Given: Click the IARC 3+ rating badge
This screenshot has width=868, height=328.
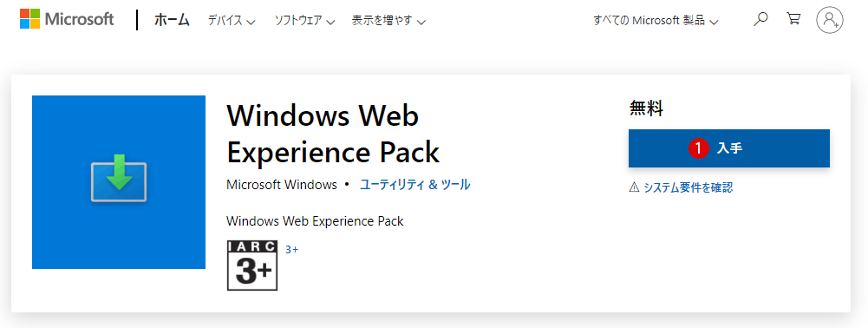Looking at the screenshot, I should click(252, 266).
